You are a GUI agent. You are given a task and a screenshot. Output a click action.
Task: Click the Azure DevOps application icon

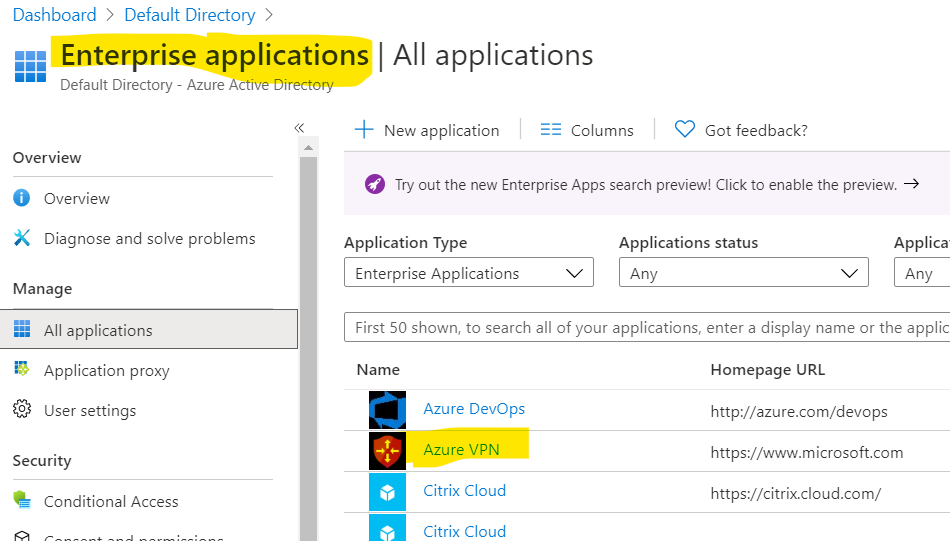coord(387,410)
